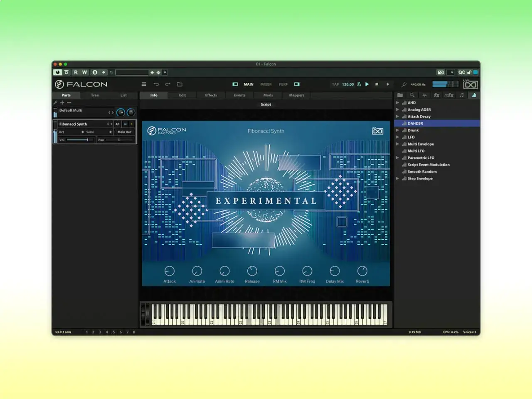Screen dimensions: 532x399
Task: Solo the Fibonacci Synth part
Action: (132, 124)
